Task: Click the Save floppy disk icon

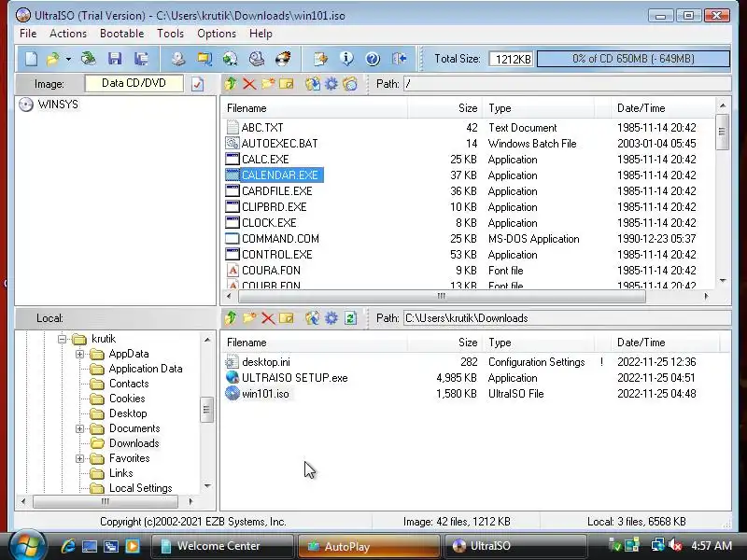Action: point(115,59)
